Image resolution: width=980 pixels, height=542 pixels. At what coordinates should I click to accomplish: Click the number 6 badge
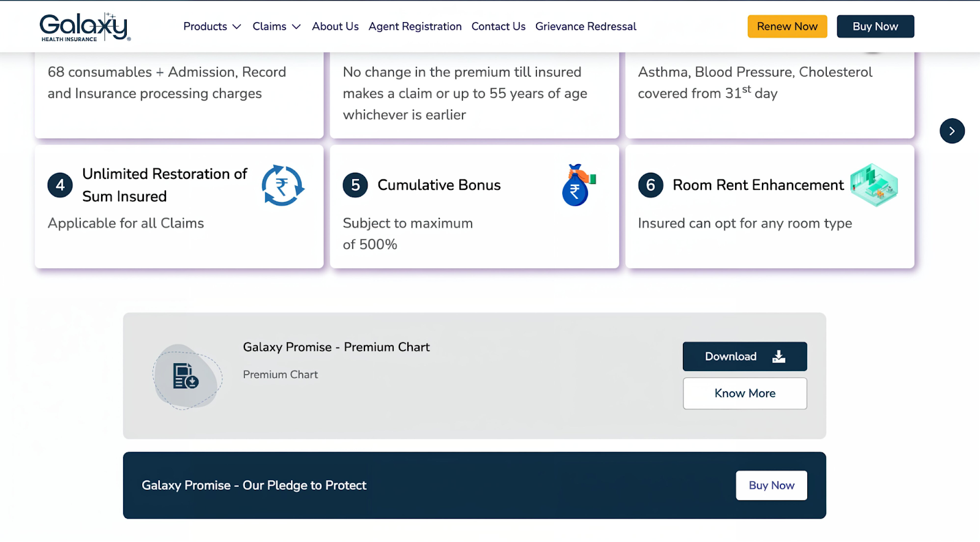tap(650, 185)
